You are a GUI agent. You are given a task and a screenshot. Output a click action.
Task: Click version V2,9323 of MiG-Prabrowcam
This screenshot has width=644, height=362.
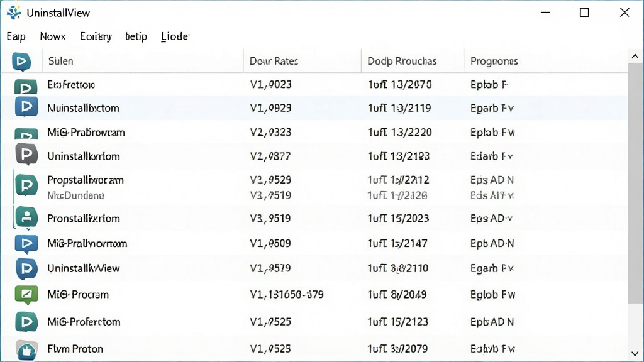coord(270,132)
